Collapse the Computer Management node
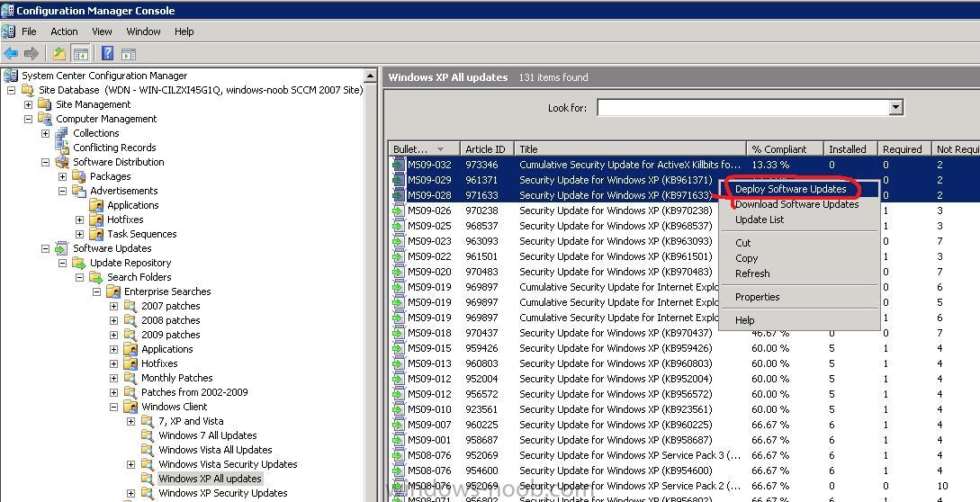Viewport: 980px width, 502px height. click(x=28, y=119)
